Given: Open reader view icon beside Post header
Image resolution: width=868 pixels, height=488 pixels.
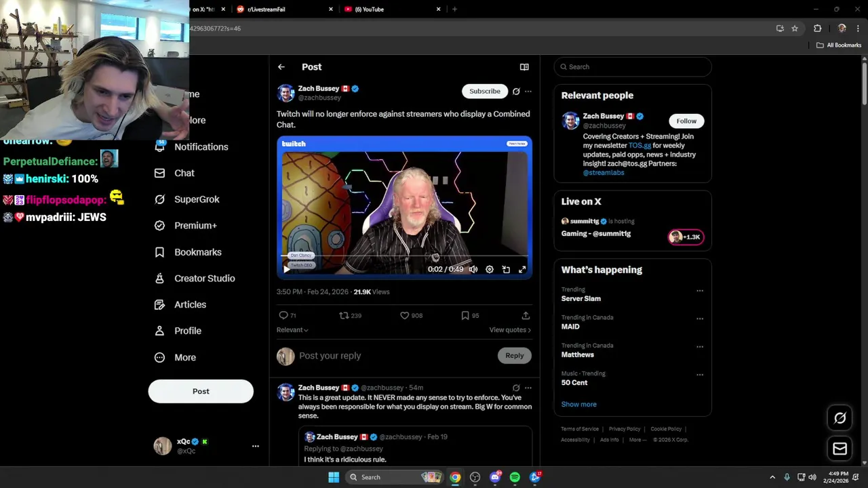Looking at the screenshot, I should click(x=524, y=67).
